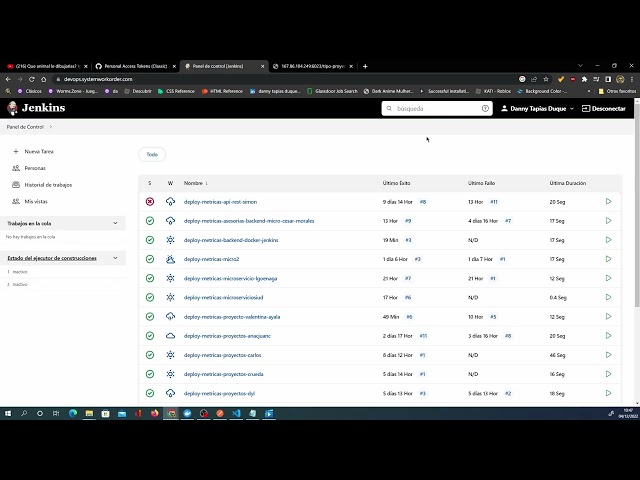Open deploy-metricas-proyectos-crueda job link

click(x=223, y=374)
